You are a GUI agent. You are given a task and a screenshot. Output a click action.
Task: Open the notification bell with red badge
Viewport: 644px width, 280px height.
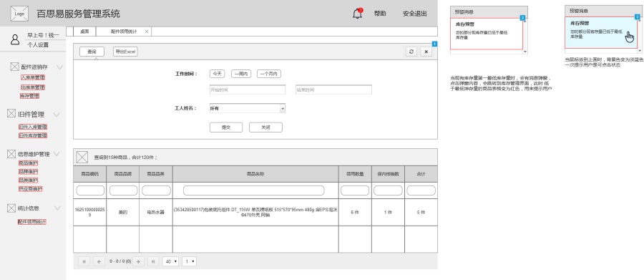358,14
